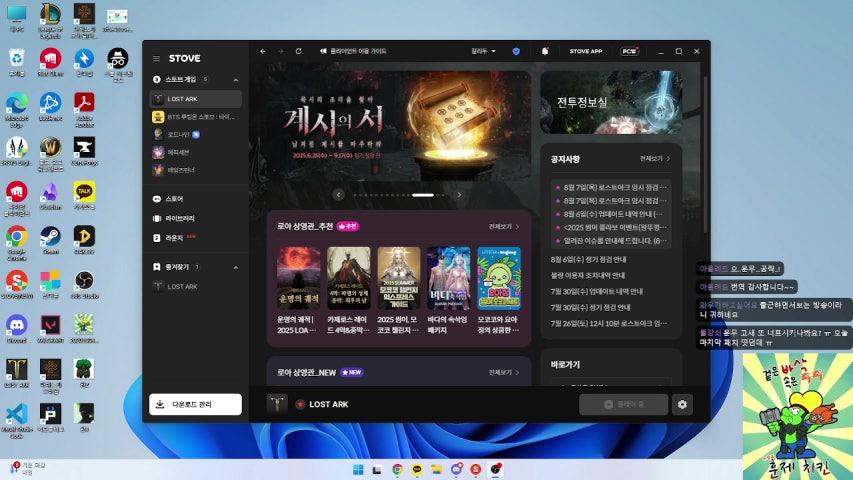853x480 pixels.
Task: Show the previous banner slide
Action: pyautogui.click(x=338, y=195)
